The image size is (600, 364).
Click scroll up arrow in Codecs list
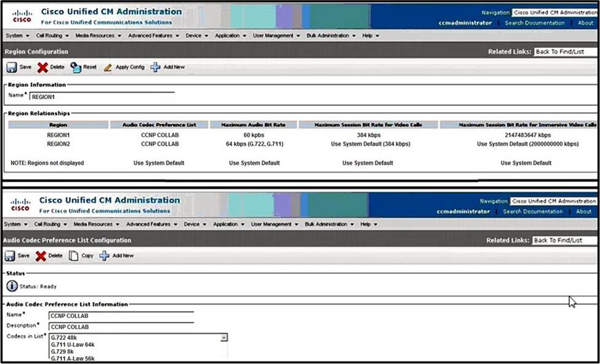224,338
